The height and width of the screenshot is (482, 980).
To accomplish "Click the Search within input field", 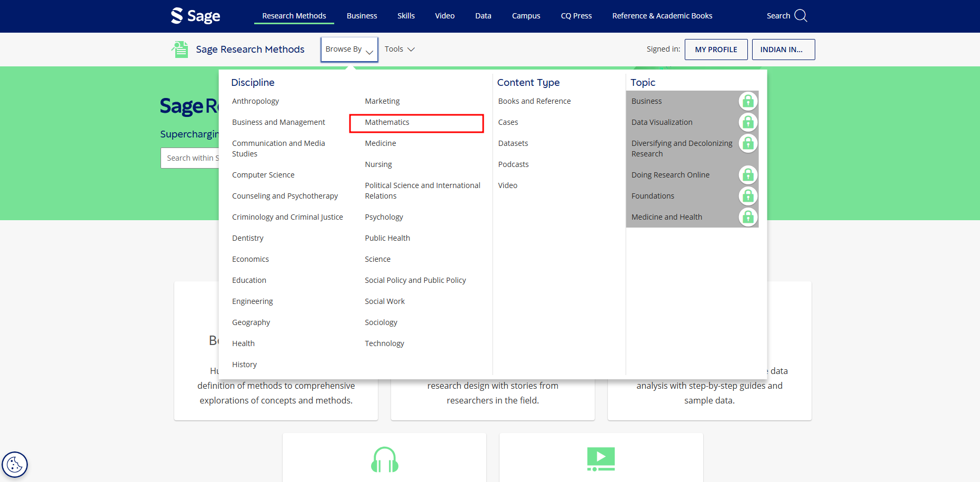I will [190, 158].
